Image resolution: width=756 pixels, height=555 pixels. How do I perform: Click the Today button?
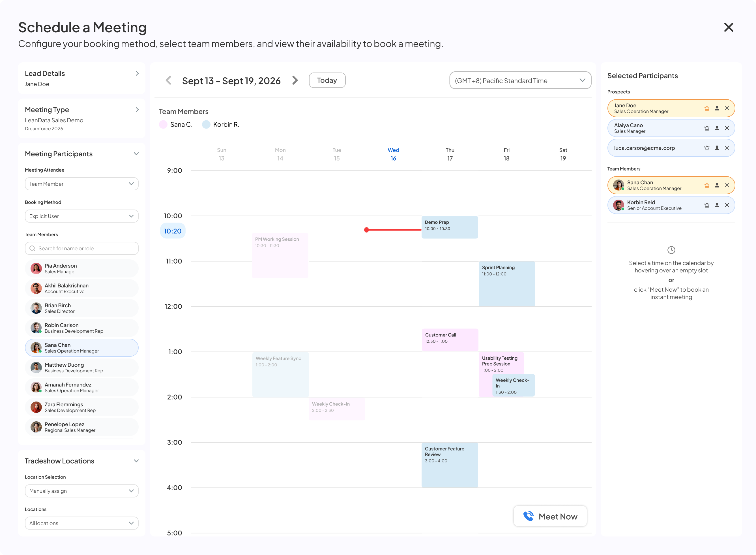(x=327, y=80)
